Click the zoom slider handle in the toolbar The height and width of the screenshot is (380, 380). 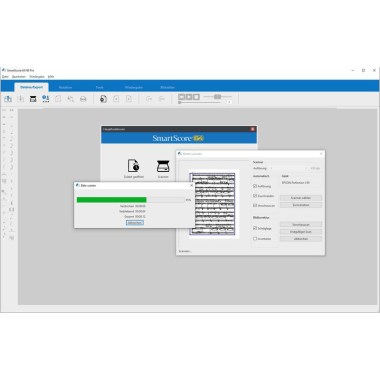tap(217, 97)
